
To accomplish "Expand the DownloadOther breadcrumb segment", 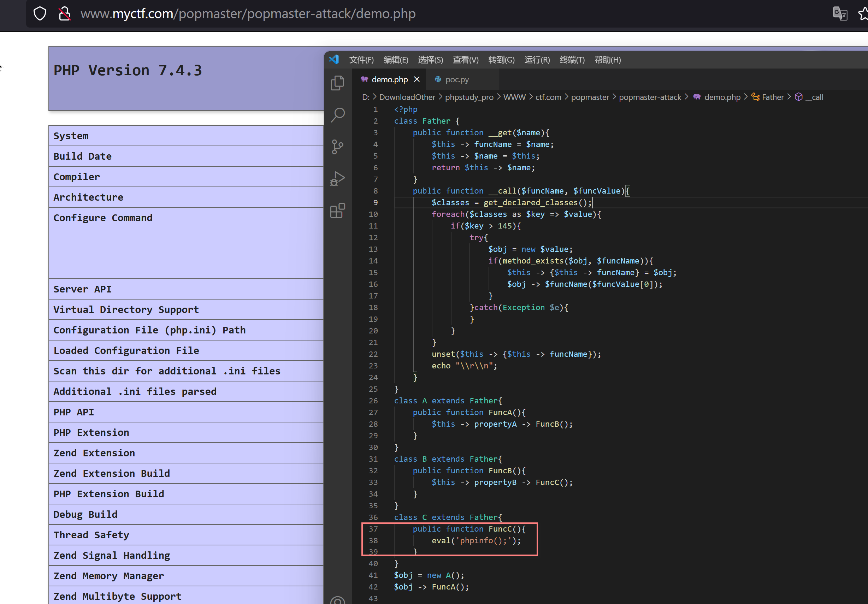I will pos(407,97).
